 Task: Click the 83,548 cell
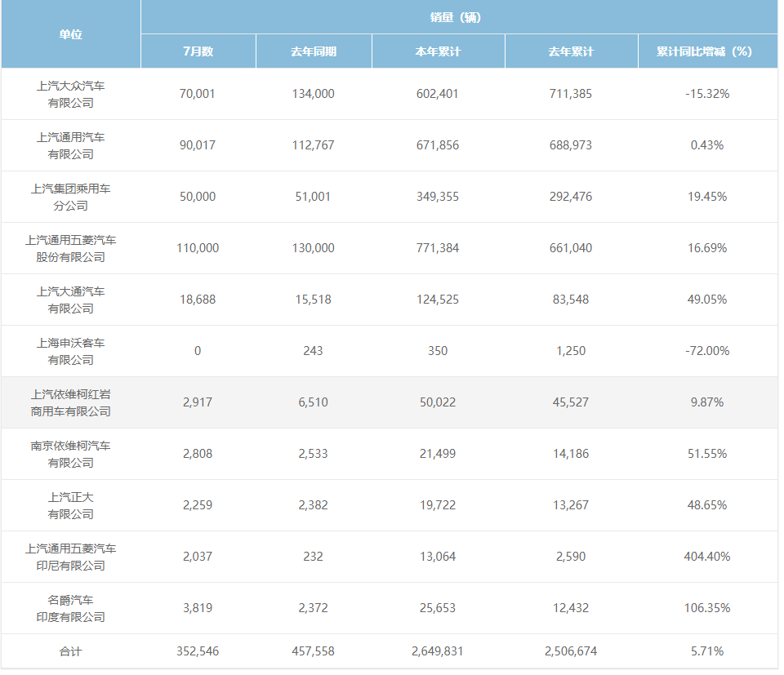pyautogui.click(x=571, y=300)
